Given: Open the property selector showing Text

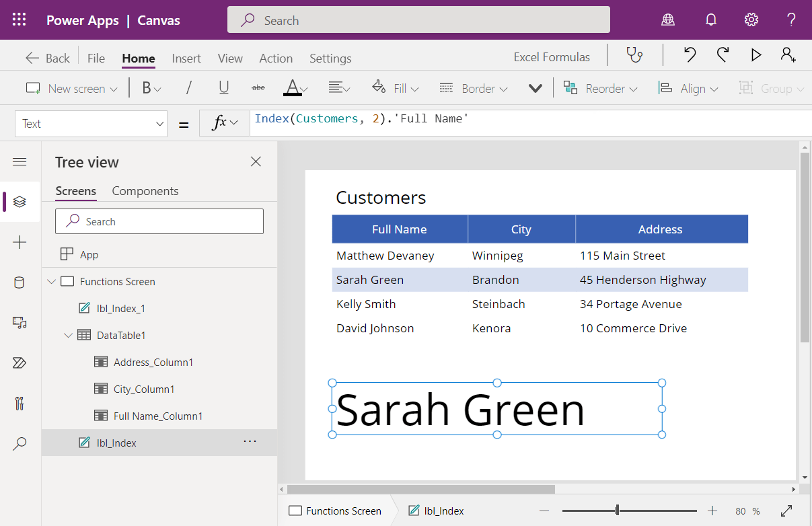Looking at the screenshot, I should click(91, 123).
